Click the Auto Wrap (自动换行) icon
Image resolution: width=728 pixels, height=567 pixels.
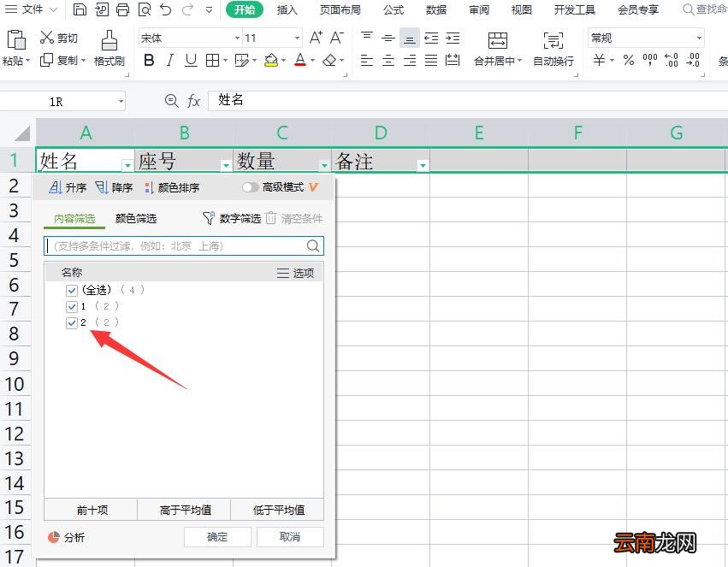[553, 40]
